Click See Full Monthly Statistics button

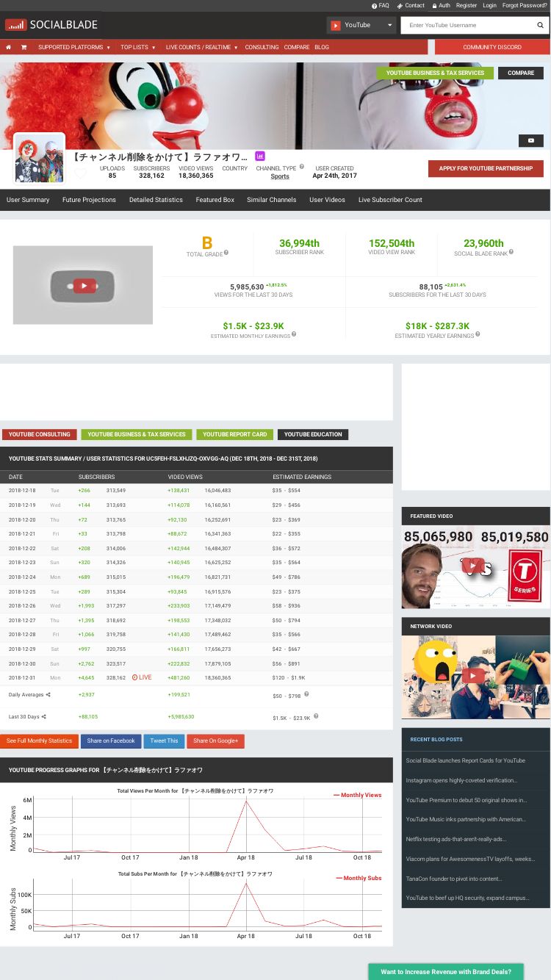(x=40, y=741)
